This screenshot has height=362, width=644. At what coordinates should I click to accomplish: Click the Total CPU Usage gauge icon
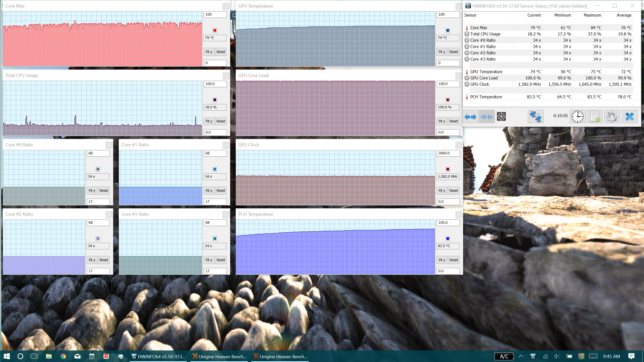467,34
